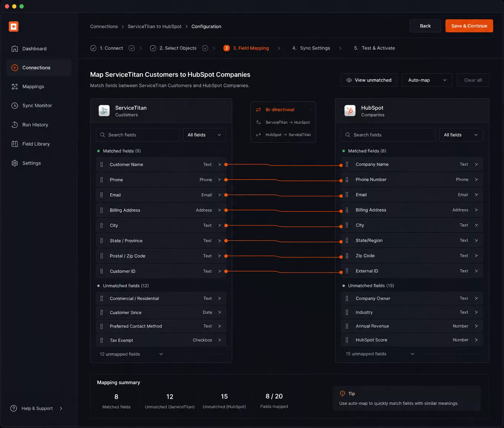Image resolution: width=504 pixels, height=428 pixels.
Task: Open ServiceTitan All fields filter dropdown
Action: pyautogui.click(x=204, y=135)
